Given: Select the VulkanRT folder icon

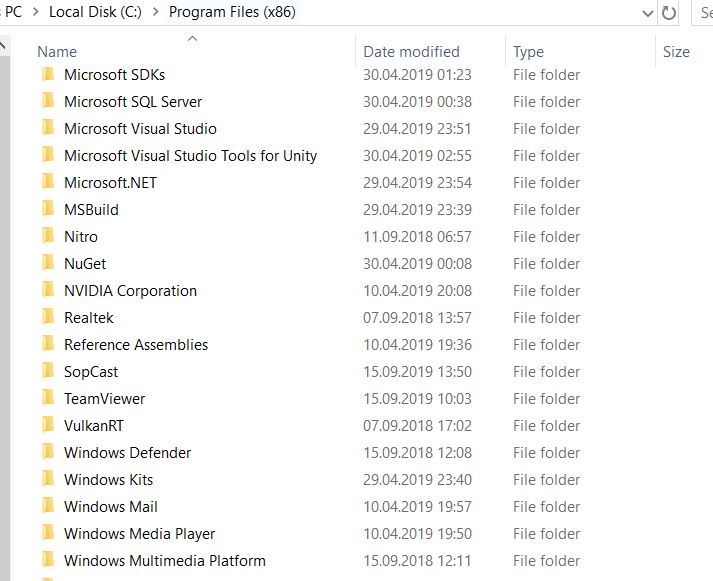Looking at the screenshot, I should (48, 425).
